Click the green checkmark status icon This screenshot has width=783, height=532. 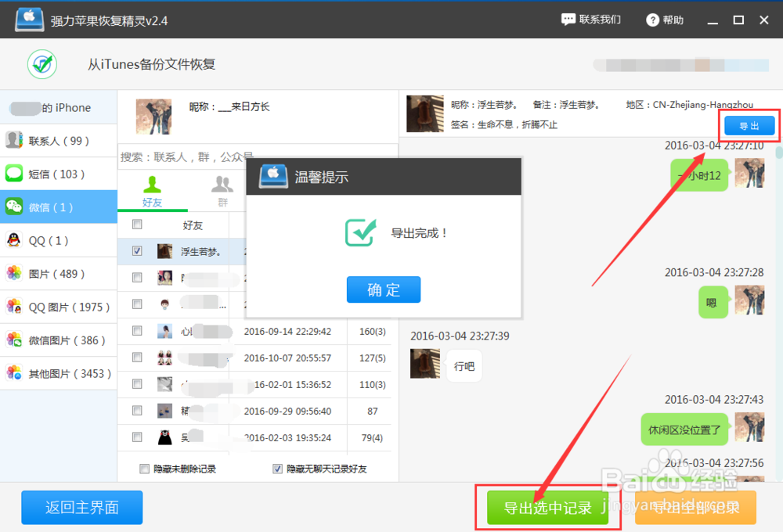coord(41,64)
